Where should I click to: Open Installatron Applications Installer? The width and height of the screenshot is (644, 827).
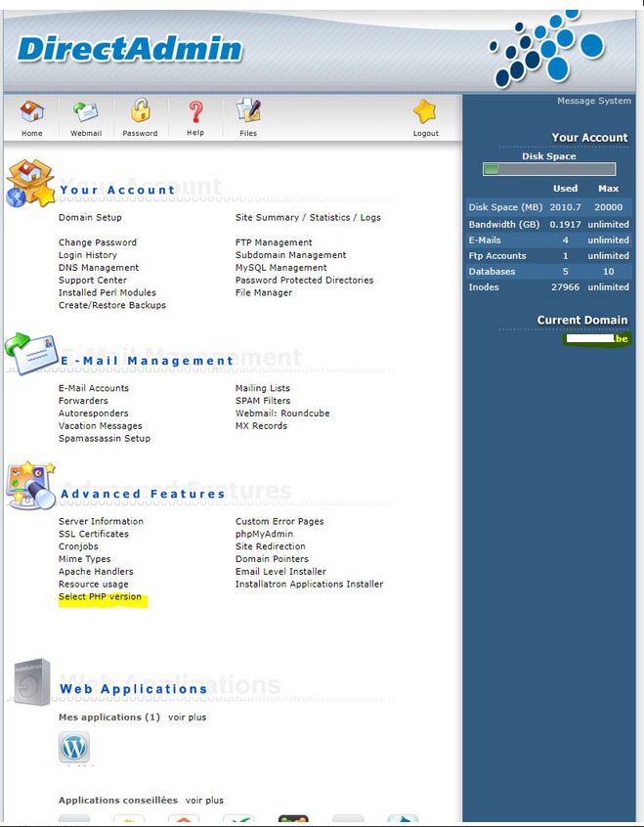point(309,585)
